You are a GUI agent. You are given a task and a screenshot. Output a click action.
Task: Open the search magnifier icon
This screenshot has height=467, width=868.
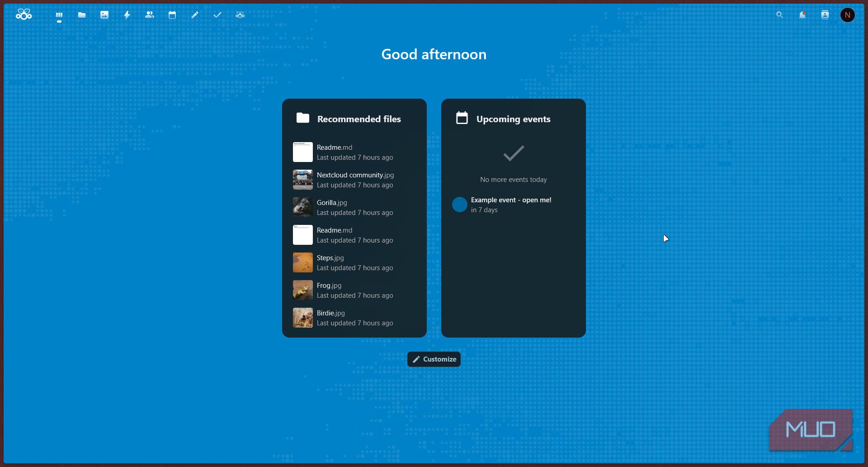[779, 15]
